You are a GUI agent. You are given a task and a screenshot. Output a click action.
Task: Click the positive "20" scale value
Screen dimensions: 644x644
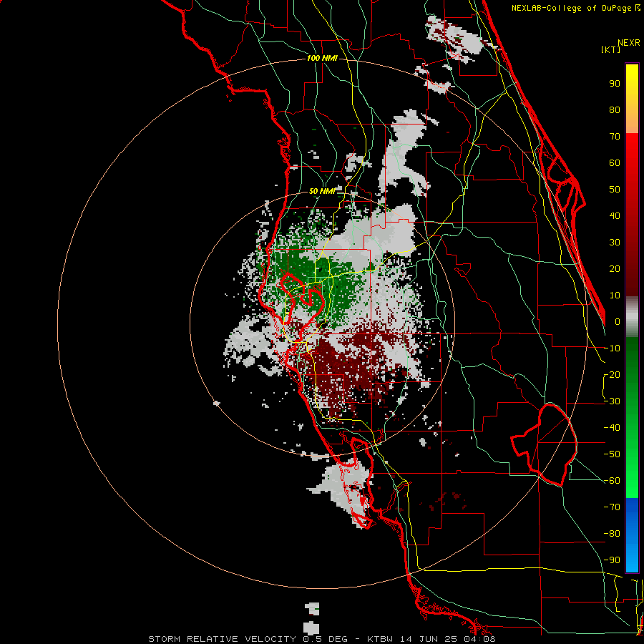pyautogui.click(x=615, y=268)
